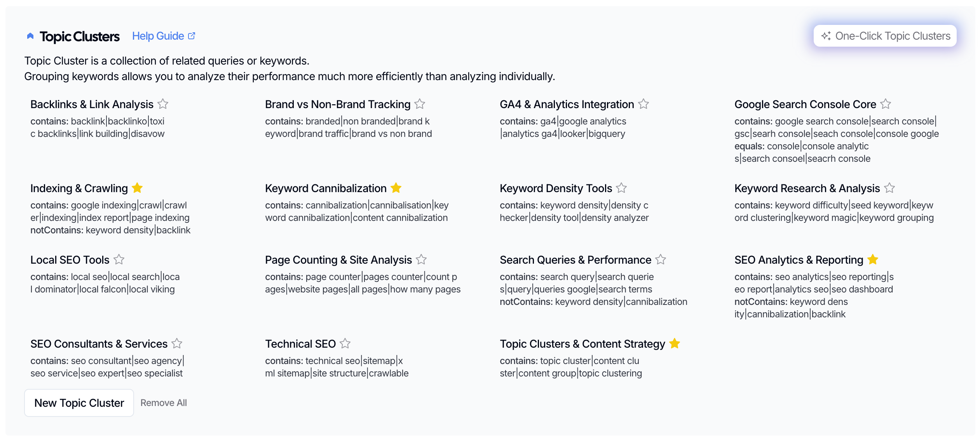The height and width of the screenshot is (441, 980).
Task: Star the Backlinks & Link Analysis cluster
Action: point(163,104)
